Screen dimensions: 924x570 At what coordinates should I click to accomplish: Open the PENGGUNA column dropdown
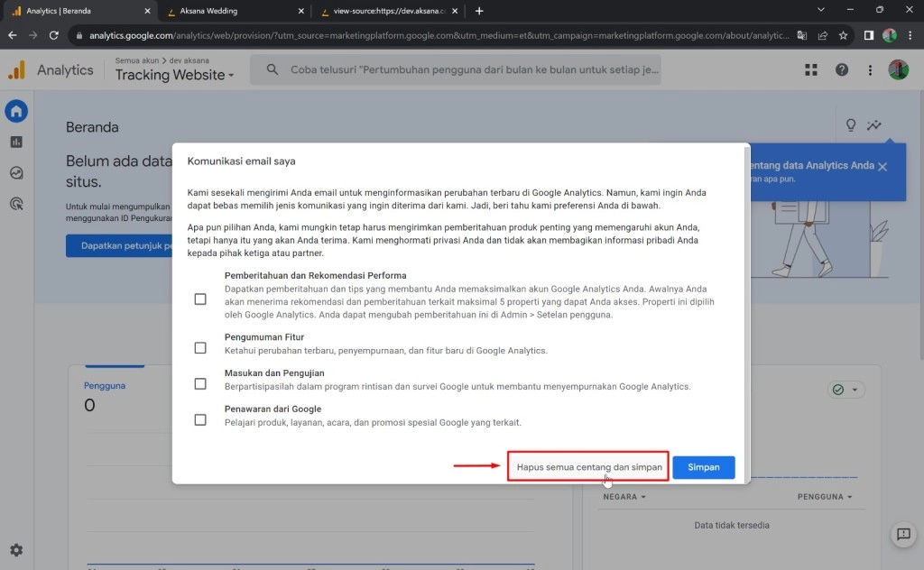pyautogui.click(x=825, y=497)
